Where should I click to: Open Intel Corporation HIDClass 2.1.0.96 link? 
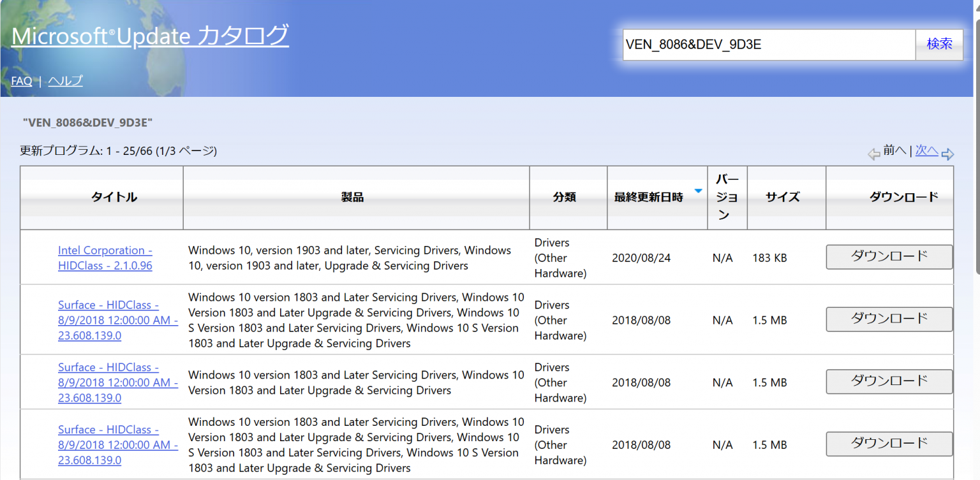point(105,258)
